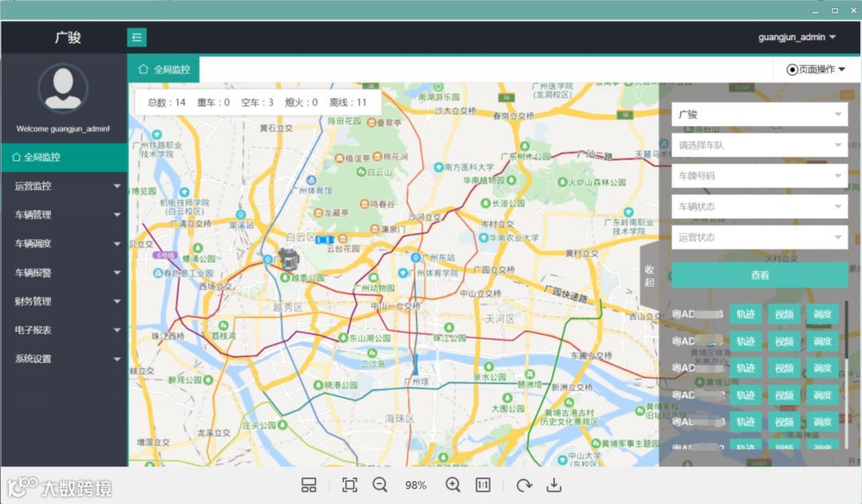The height and width of the screenshot is (504, 862).
Task: Open the guangjun_admin user dropdown
Action: (797, 37)
